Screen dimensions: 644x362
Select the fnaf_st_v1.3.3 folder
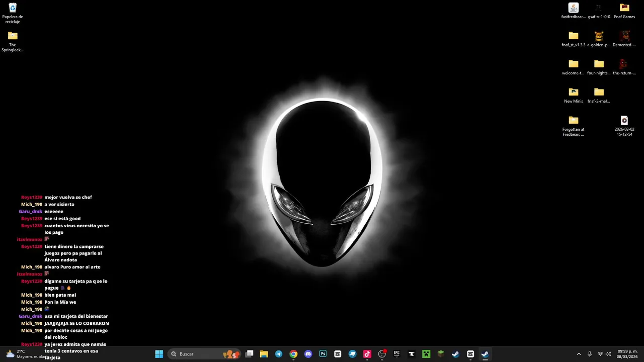pos(574,39)
